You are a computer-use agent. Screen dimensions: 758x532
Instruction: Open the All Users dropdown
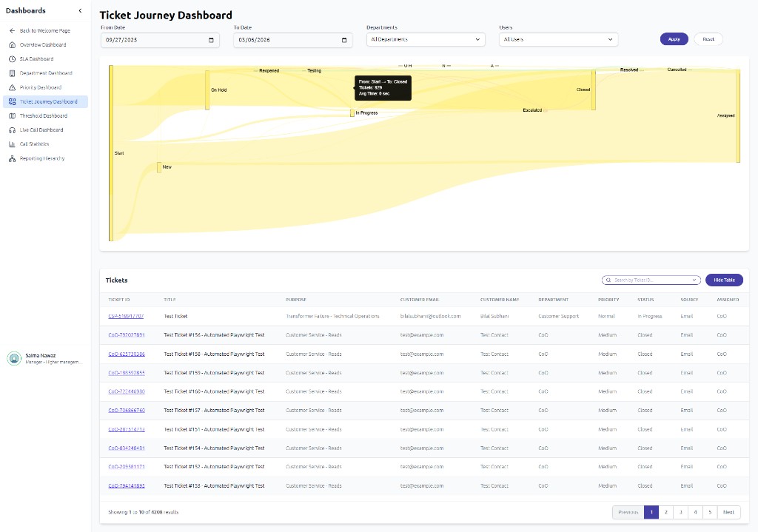click(559, 39)
